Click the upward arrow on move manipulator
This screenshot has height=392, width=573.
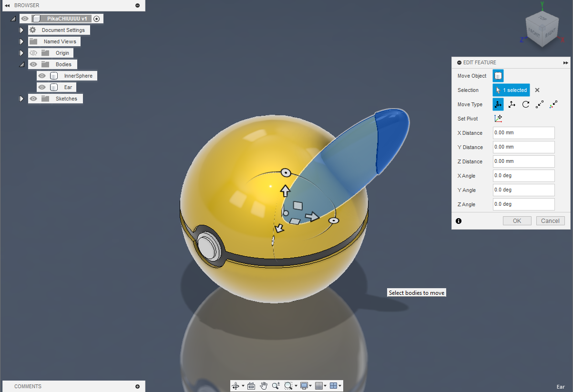(285, 191)
